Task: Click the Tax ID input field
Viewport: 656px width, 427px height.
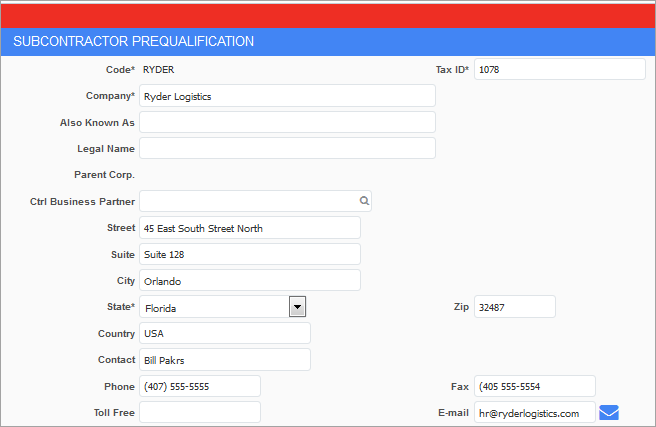Action: click(x=559, y=69)
